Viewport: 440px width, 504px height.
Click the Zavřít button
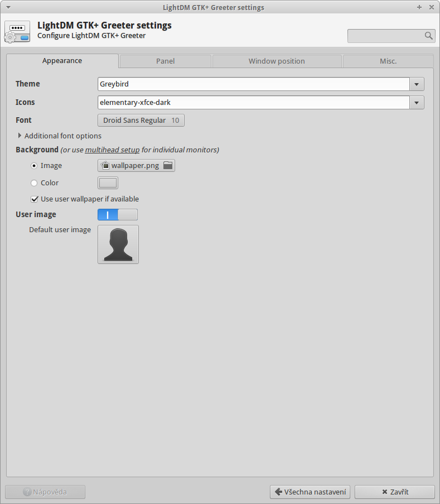[x=395, y=492]
